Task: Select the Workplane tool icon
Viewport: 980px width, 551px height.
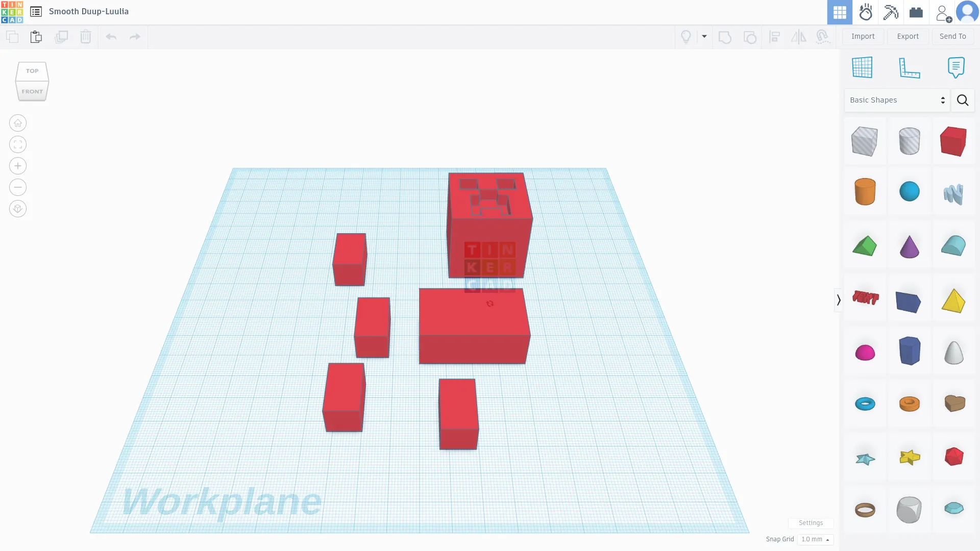Action: point(862,67)
